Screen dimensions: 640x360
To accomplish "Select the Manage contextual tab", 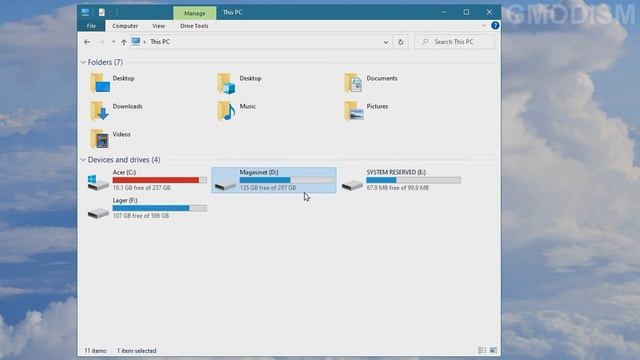I will tap(195, 13).
